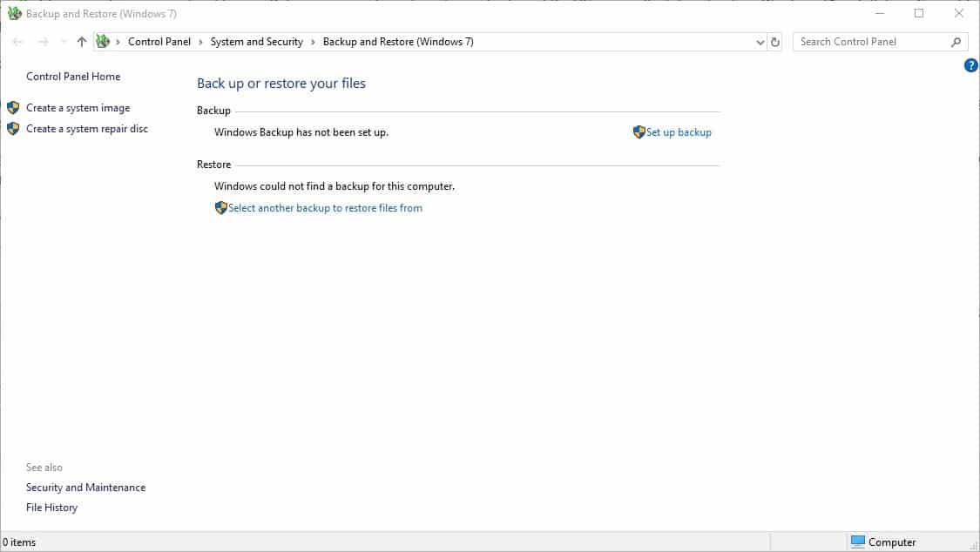The height and width of the screenshot is (552, 980).
Task: Click the shield icon beside Create a system image
Action: point(13,108)
